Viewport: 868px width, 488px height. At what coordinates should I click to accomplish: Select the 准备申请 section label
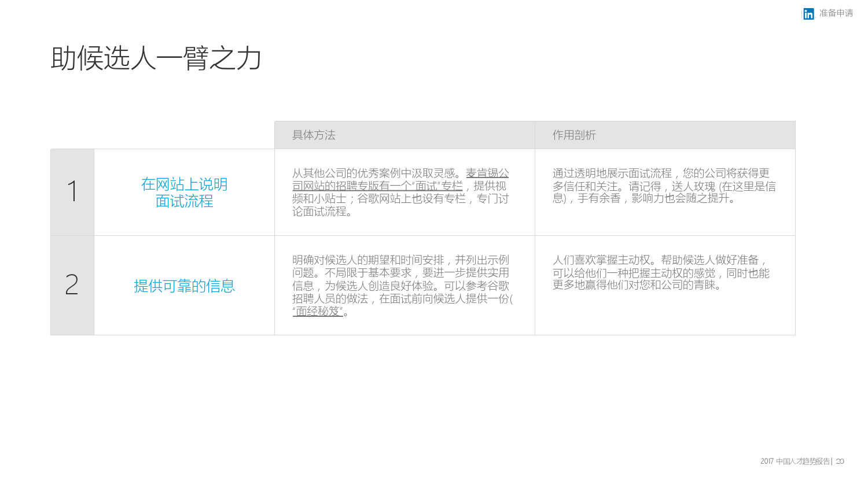pyautogui.click(x=836, y=13)
